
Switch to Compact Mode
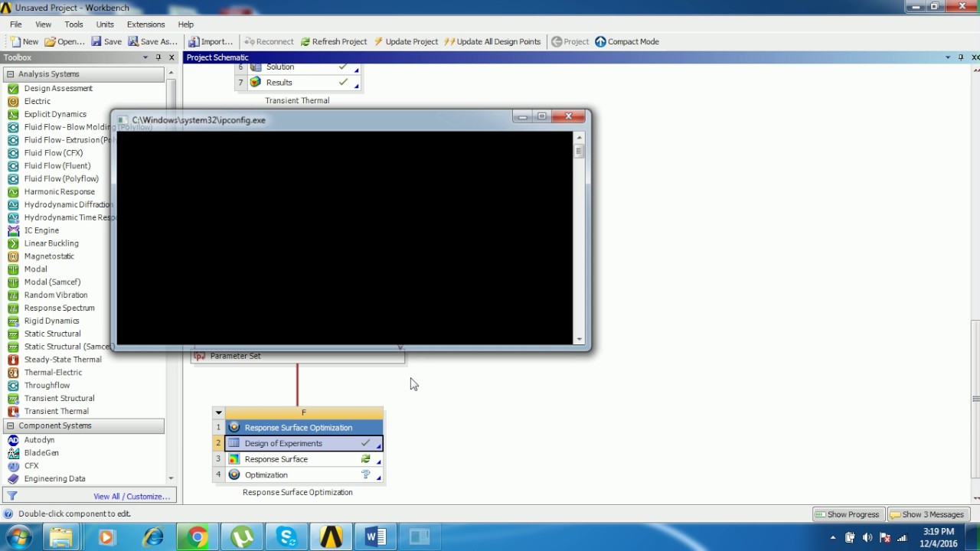[627, 41]
